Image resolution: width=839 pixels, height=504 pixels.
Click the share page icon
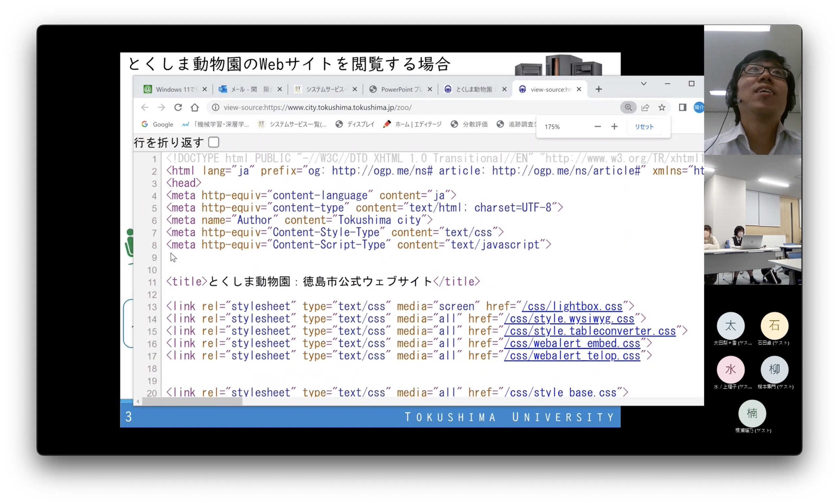[645, 107]
